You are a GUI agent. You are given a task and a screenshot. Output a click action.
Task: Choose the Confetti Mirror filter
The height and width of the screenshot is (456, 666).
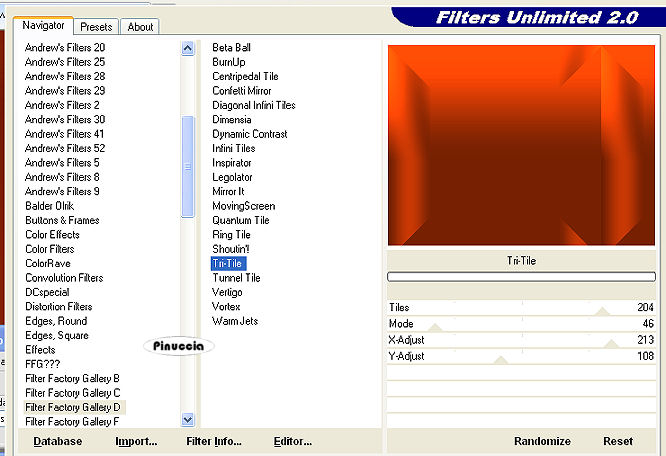point(242,91)
